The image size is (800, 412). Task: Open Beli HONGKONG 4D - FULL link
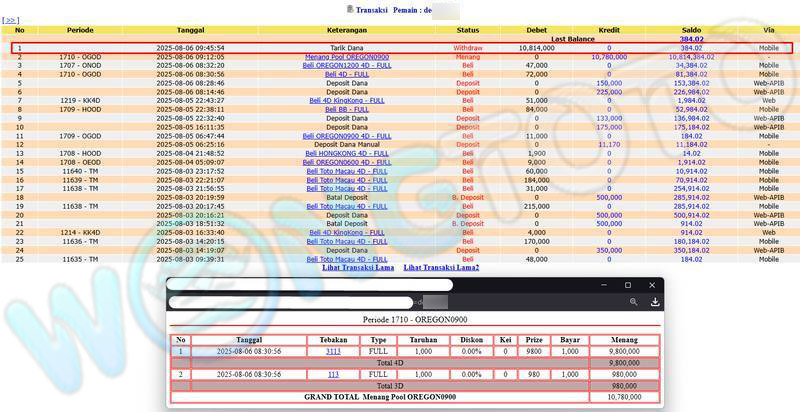click(x=347, y=153)
